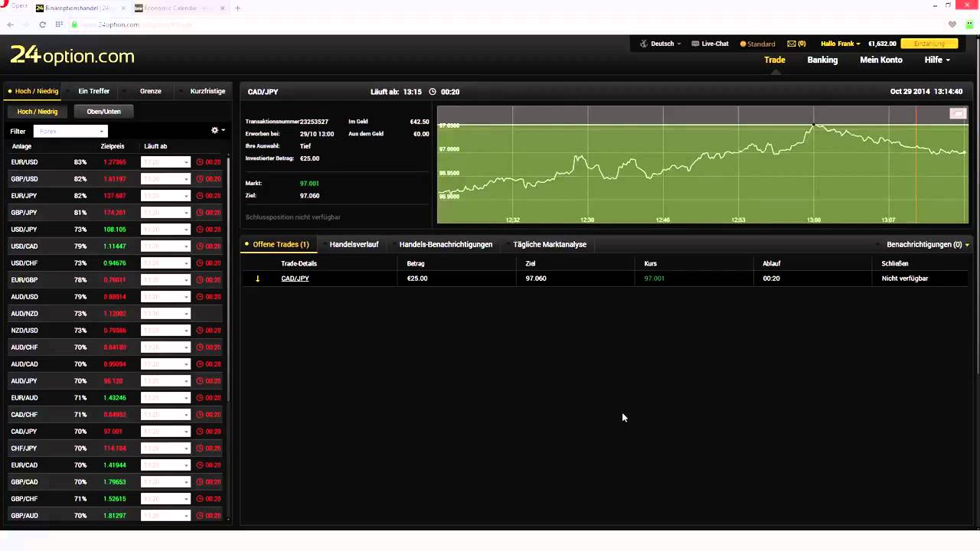Screen dimensions: 980x551
Task: Open the Ein Treffer tab
Action: 94,91
